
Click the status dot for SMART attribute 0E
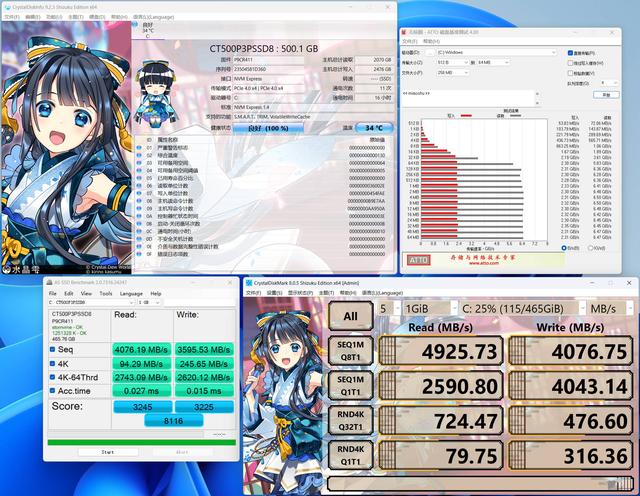tap(139, 246)
